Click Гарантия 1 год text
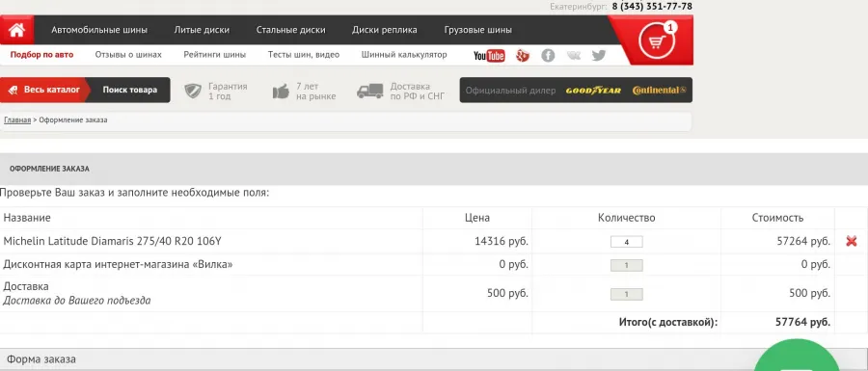 (228, 92)
